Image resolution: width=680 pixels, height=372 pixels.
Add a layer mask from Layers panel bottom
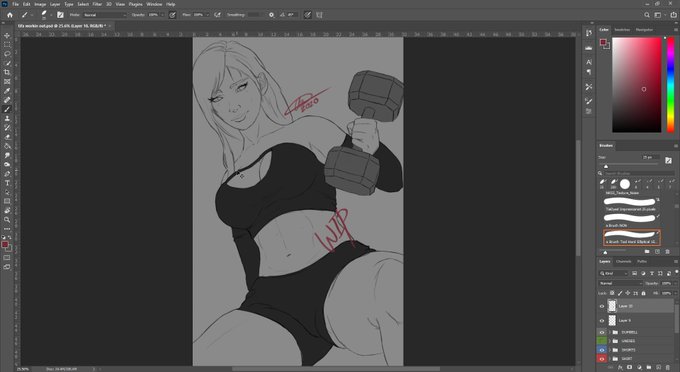click(629, 368)
